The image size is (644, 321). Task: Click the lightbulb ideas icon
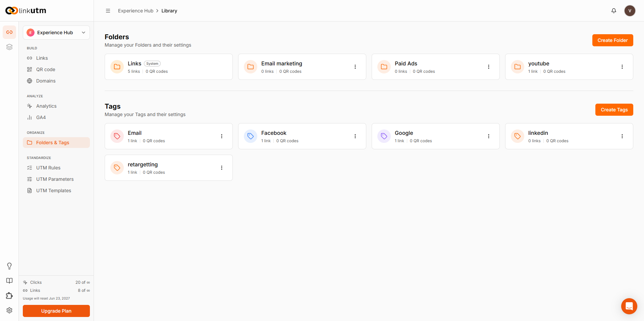point(9,266)
